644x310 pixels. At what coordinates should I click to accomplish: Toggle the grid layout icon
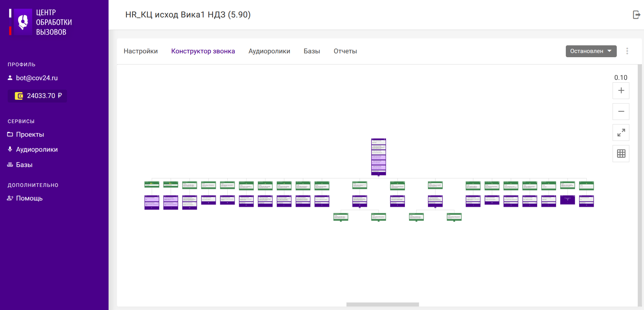[621, 153]
